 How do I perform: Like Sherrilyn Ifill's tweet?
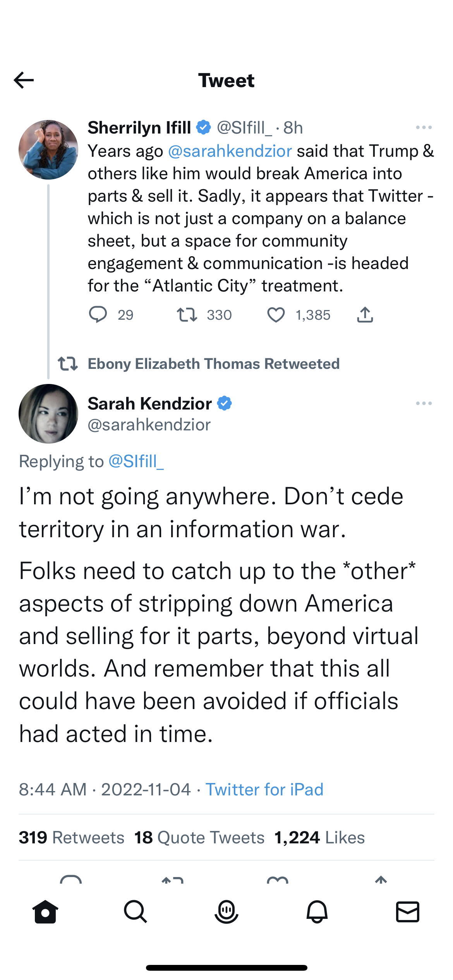pyautogui.click(x=276, y=315)
